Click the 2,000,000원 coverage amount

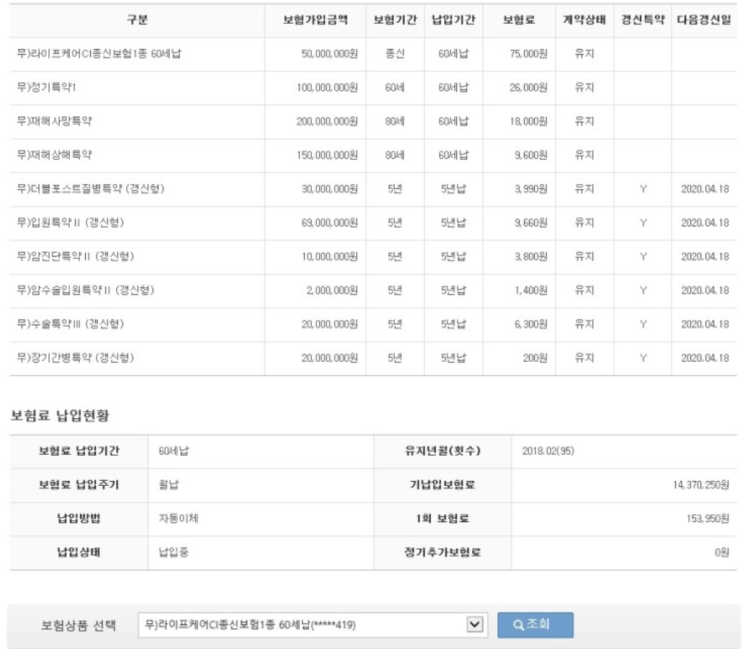coord(332,290)
